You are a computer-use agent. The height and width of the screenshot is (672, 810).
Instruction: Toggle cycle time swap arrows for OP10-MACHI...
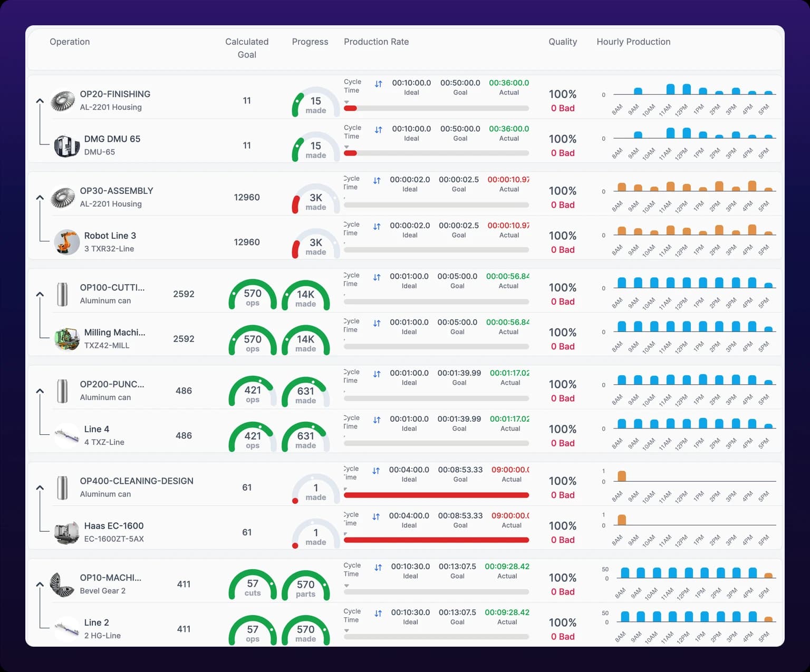tap(378, 568)
